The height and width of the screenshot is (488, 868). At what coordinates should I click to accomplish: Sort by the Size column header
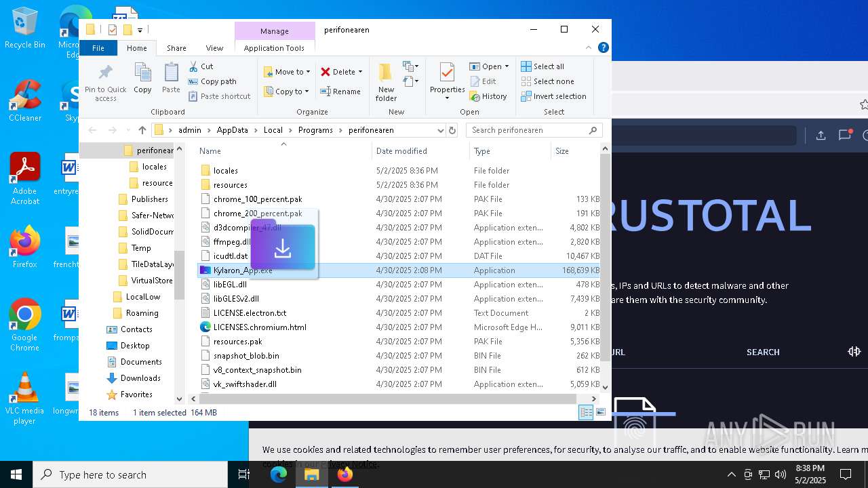575,151
